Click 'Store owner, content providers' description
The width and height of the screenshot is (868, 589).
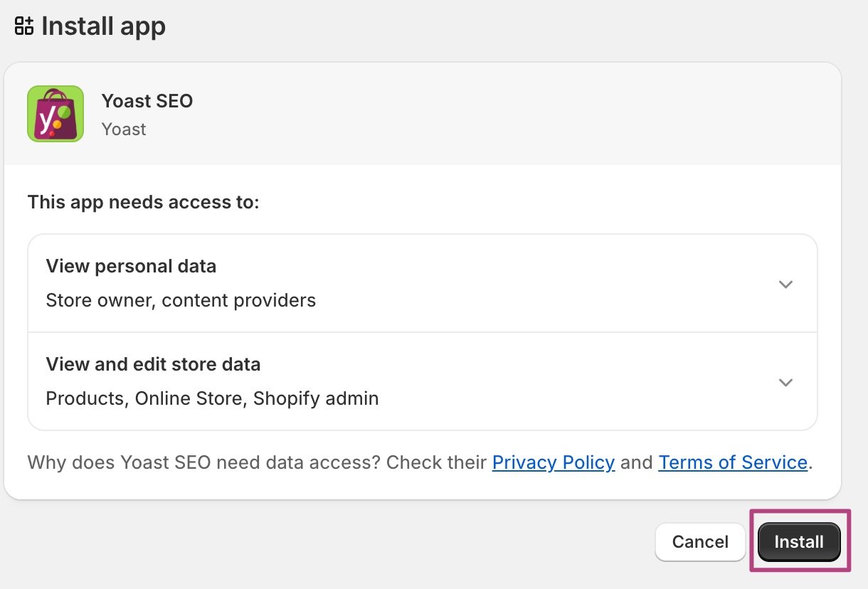click(x=181, y=300)
